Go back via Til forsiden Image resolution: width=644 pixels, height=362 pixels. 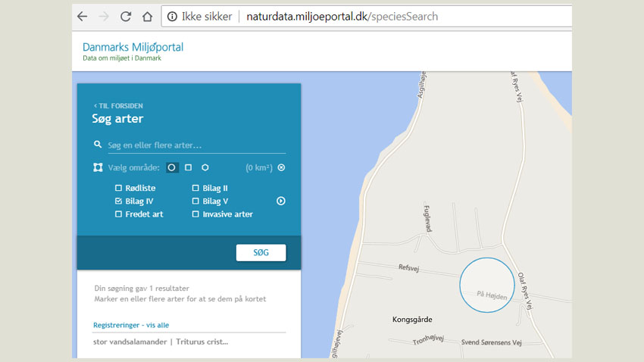click(x=118, y=106)
